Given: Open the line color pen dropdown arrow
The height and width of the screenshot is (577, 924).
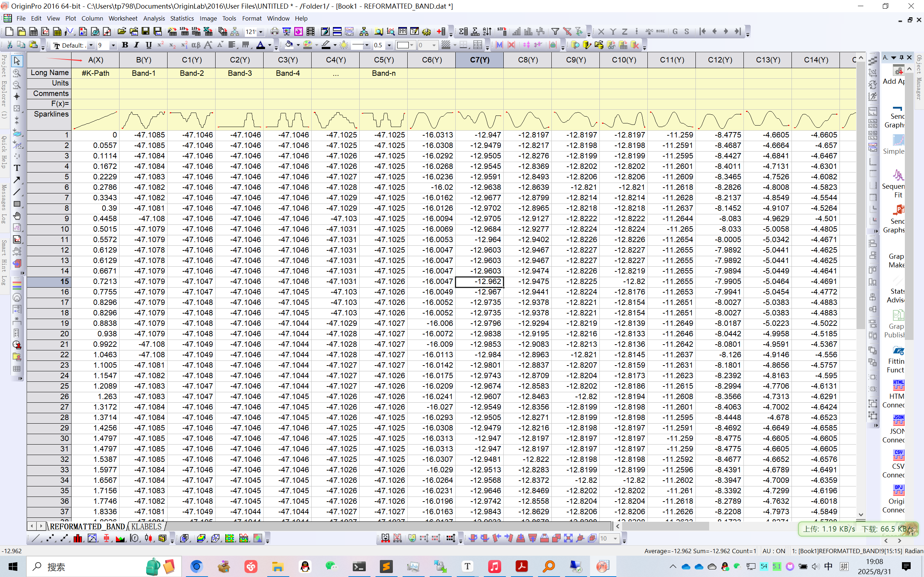Looking at the screenshot, I should 335,45.
